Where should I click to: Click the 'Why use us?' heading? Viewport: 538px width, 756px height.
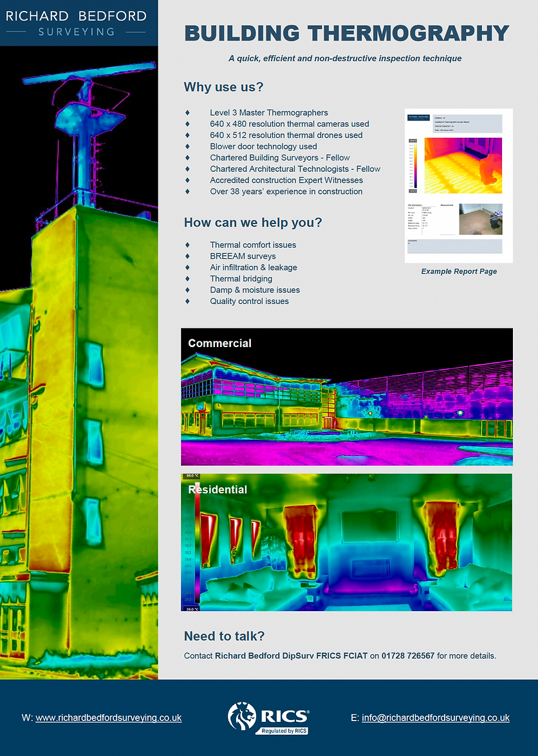tap(223, 88)
